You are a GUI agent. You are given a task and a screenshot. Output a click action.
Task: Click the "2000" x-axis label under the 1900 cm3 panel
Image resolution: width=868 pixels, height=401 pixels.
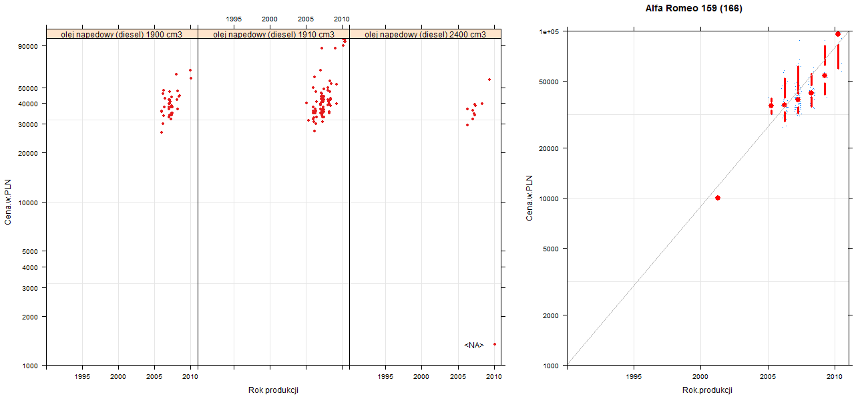118,377
